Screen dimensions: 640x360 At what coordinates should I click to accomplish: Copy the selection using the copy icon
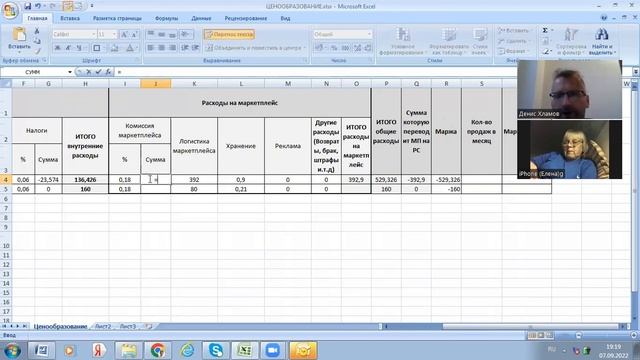tap(37, 41)
